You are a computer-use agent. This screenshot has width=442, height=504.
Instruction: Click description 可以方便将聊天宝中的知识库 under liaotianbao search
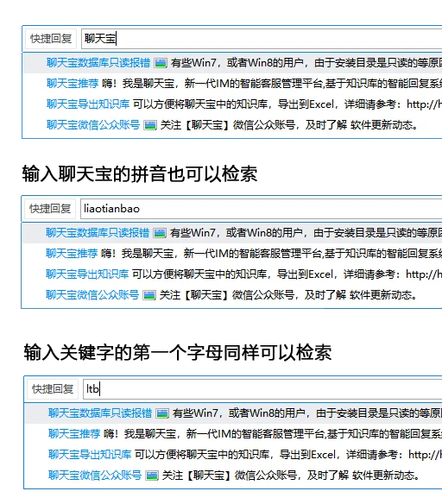pos(287,274)
